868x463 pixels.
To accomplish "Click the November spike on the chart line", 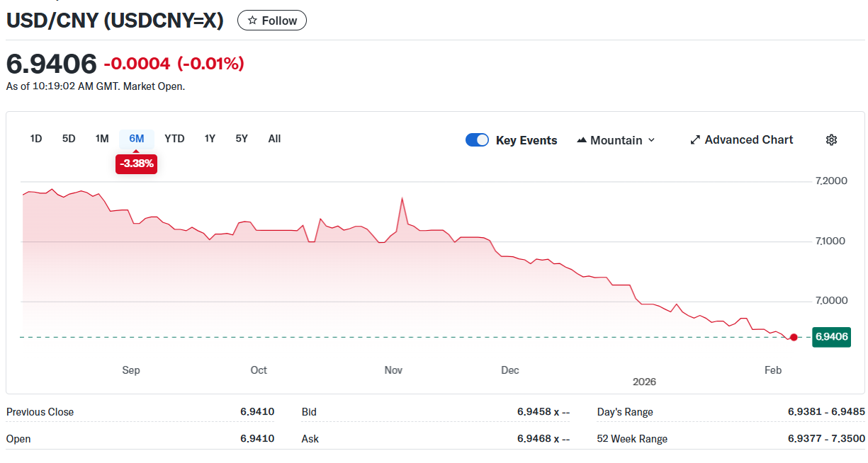I will click(x=402, y=199).
